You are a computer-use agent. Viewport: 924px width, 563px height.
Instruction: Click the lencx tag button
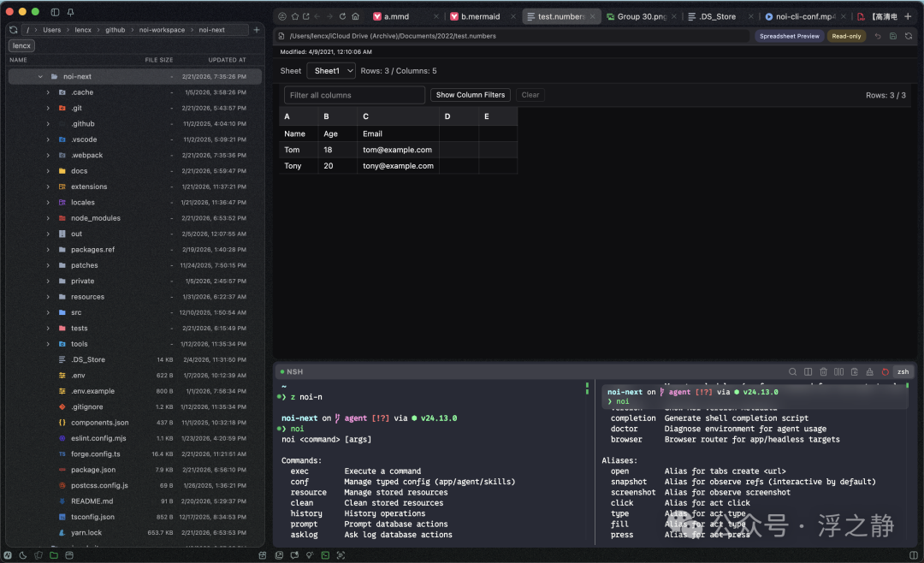pos(21,46)
